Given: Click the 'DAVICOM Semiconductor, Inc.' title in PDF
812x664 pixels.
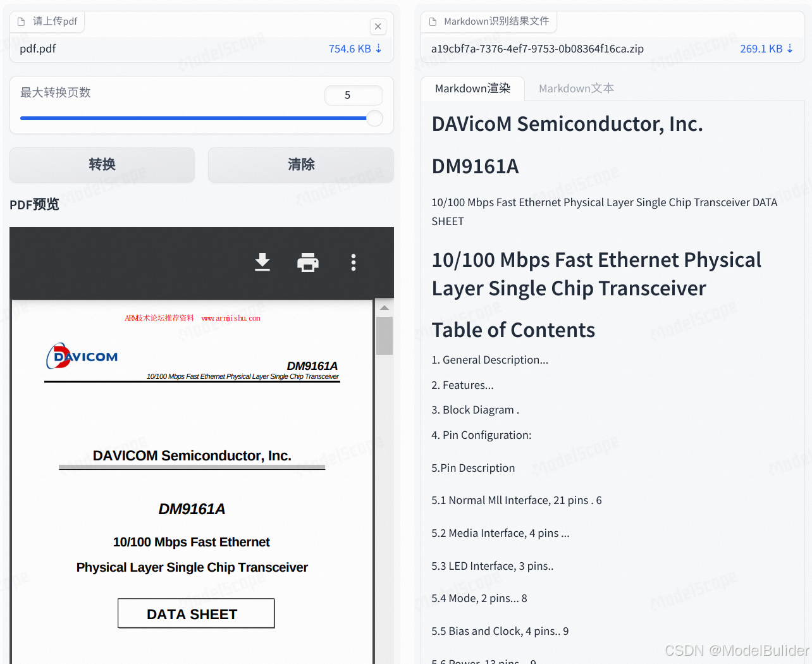Looking at the screenshot, I should 192,456.
